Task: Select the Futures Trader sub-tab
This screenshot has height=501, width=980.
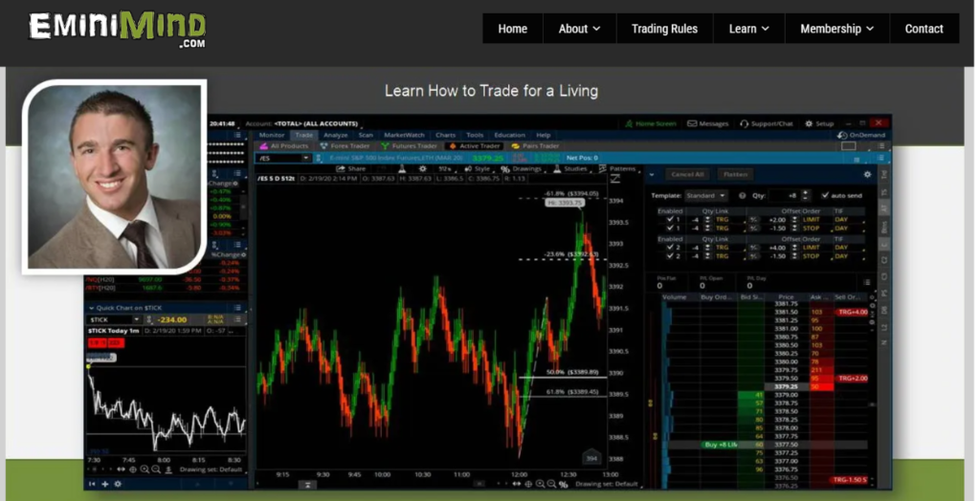Action: tap(410, 146)
